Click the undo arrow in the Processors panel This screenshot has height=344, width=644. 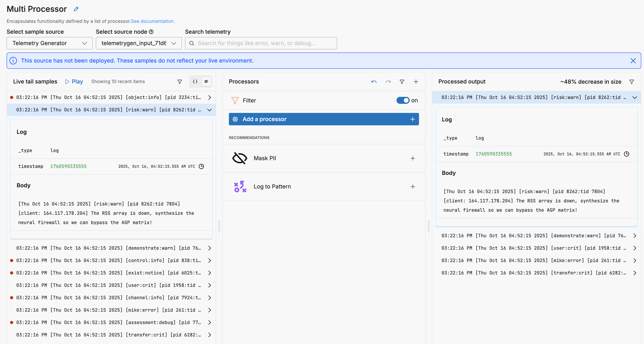tap(374, 82)
